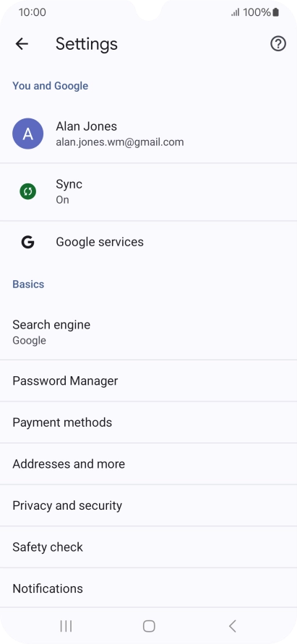This screenshot has width=297, height=644.
Task: Open Privacy and security settings
Action: [x=149, y=505]
